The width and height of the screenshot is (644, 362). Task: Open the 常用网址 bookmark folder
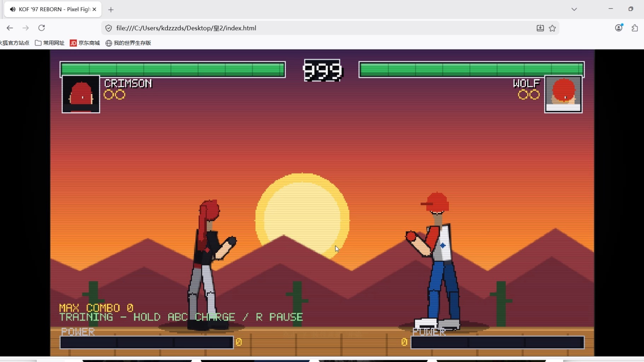pos(50,43)
